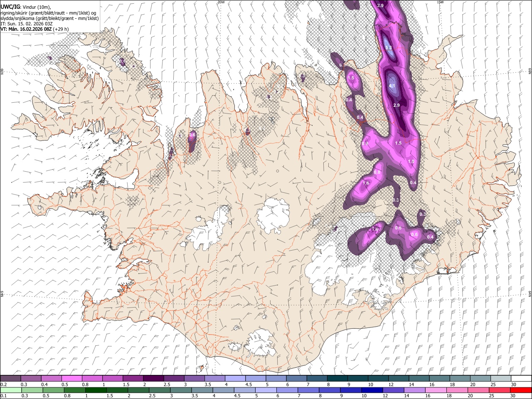This screenshot has width=532, height=399.
Task: Click the bright pink 0.5 swatch, upper scale
Action: pos(71,379)
